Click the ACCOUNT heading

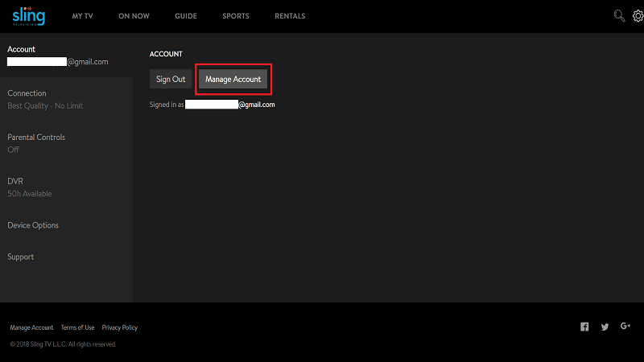point(166,54)
